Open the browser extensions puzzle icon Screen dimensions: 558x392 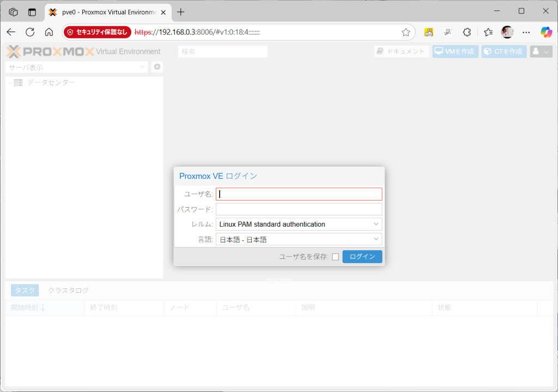click(467, 32)
